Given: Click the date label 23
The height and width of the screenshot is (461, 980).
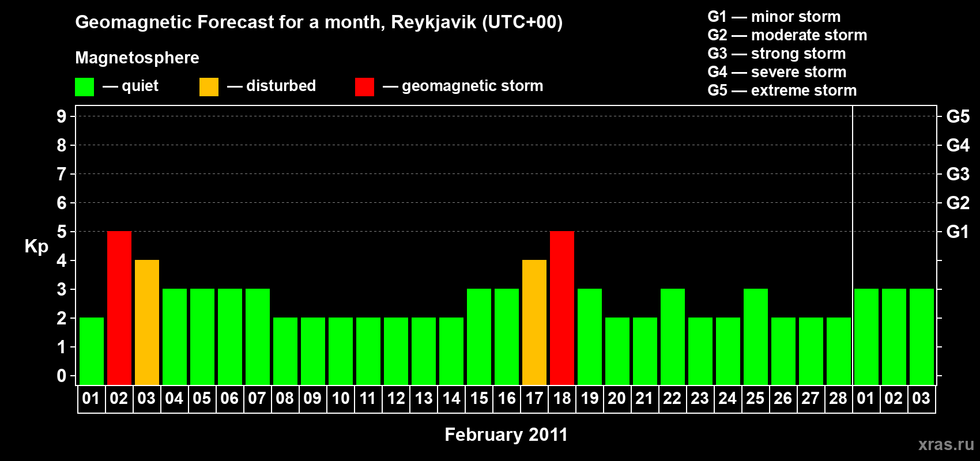Looking at the screenshot, I should coord(700,398).
